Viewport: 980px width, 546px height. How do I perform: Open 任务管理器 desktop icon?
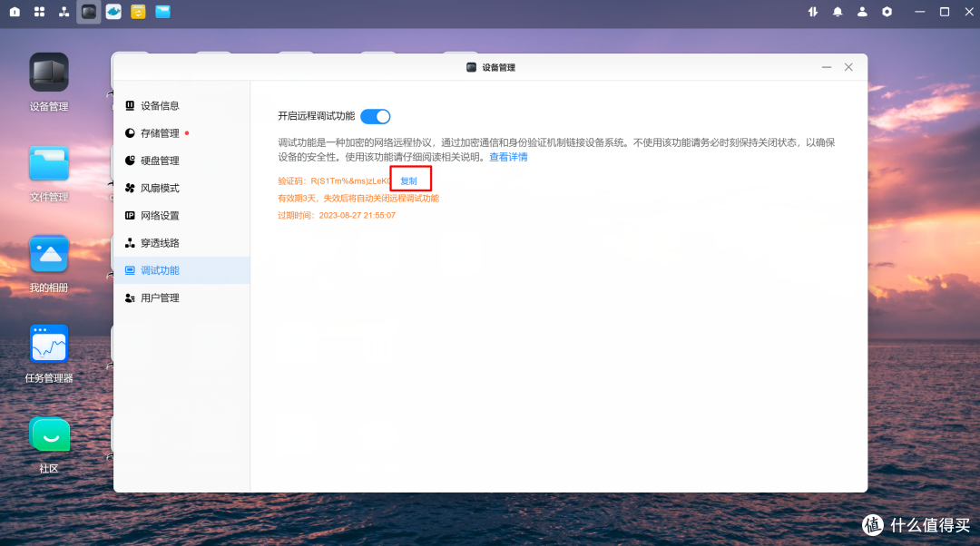coord(49,355)
